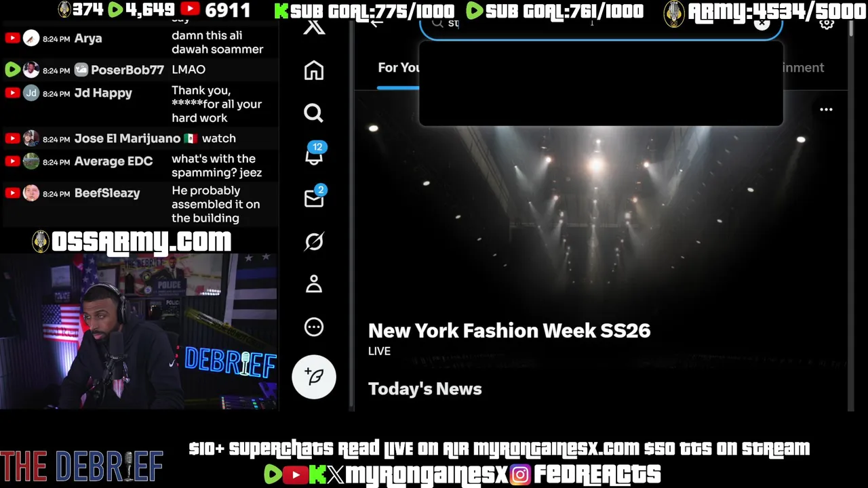Open the More circle icon in sidebar
Viewport: 868px width, 488px height.
(x=313, y=327)
